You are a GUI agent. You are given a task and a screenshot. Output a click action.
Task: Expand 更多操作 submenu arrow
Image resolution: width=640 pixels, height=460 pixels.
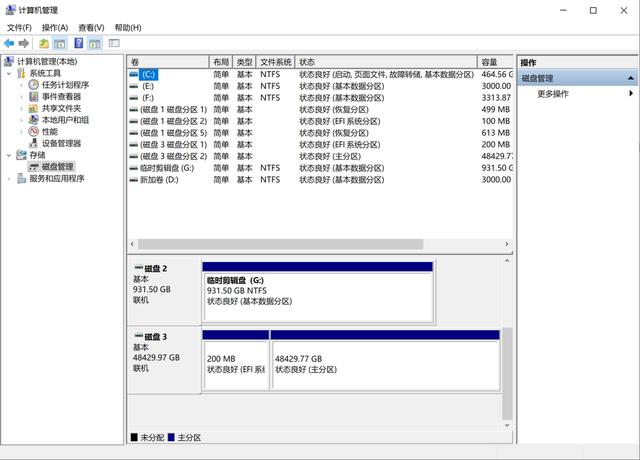[x=631, y=93]
